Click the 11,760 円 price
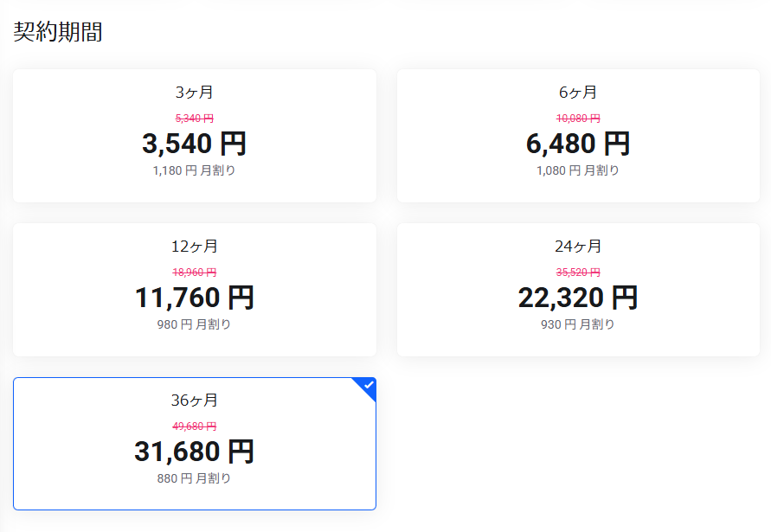771x532 pixels. click(x=194, y=298)
